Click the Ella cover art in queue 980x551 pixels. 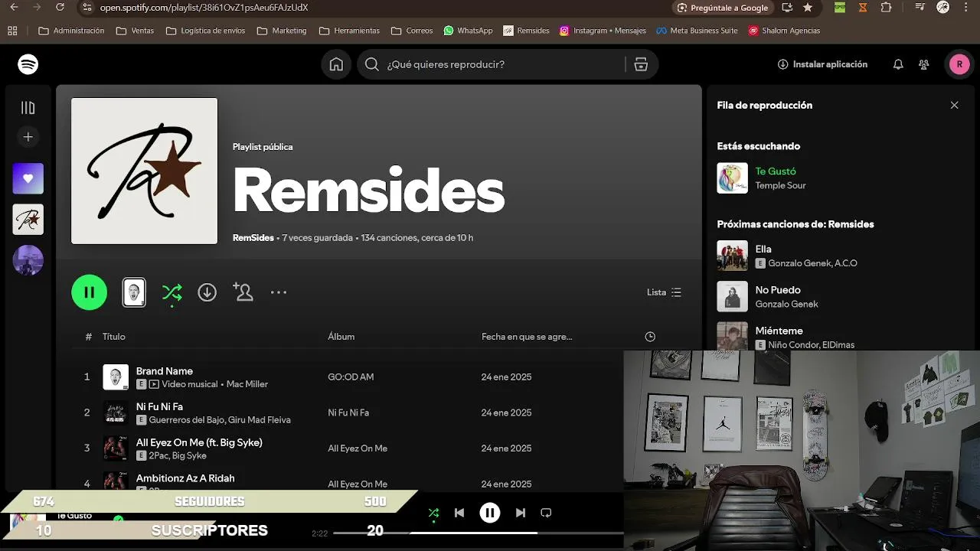pos(732,256)
